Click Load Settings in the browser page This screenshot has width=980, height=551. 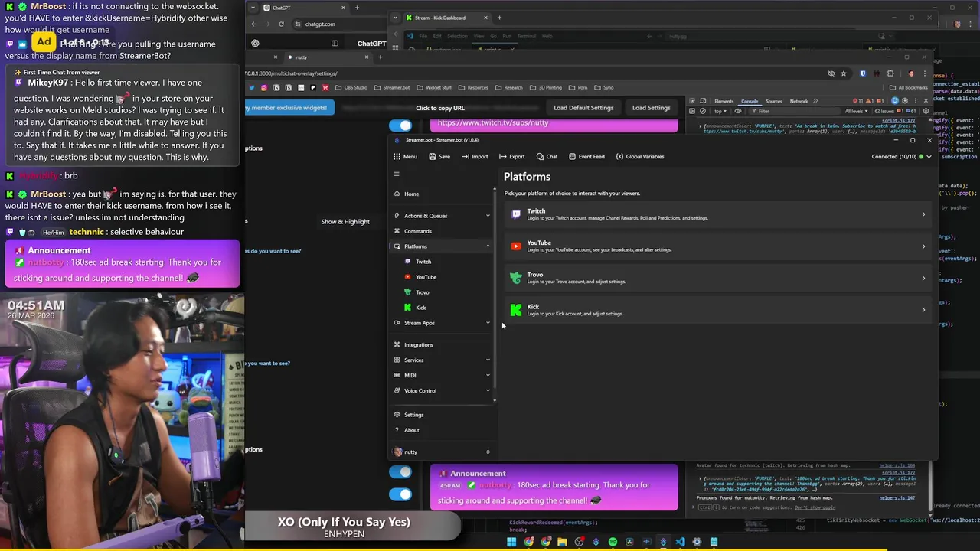(651, 108)
